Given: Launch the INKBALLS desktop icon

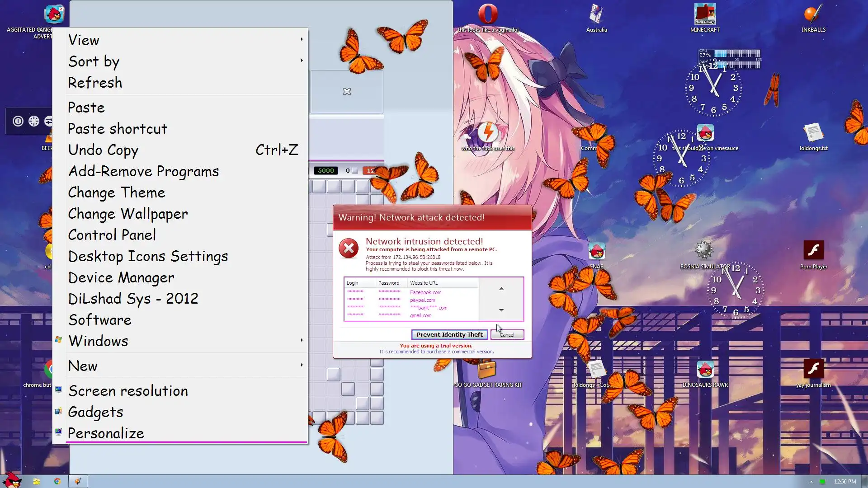Looking at the screenshot, I should click(813, 14).
